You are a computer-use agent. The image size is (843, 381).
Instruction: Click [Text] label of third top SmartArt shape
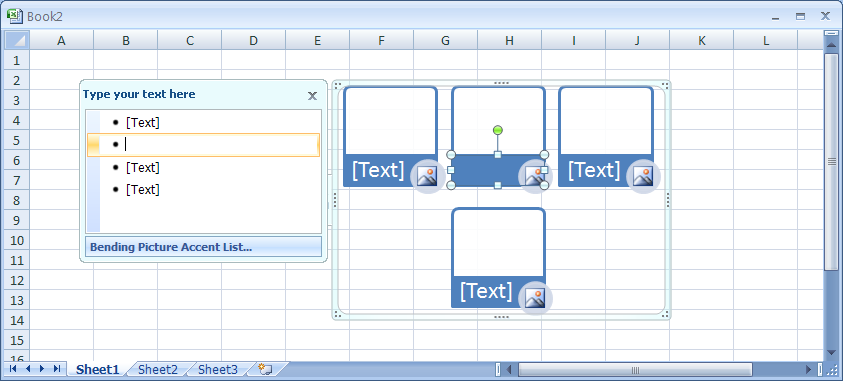click(594, 170)
